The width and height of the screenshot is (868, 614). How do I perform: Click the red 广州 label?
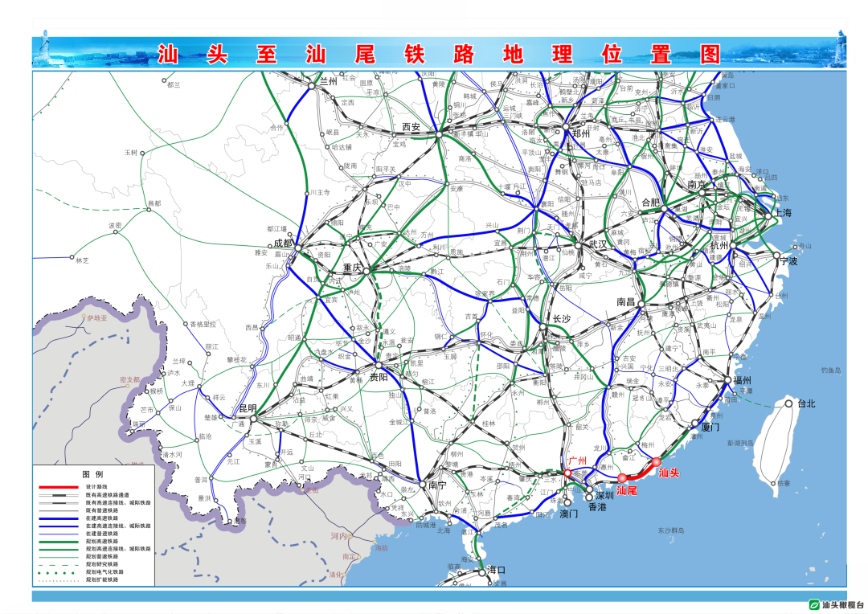(x=577, y=460)
